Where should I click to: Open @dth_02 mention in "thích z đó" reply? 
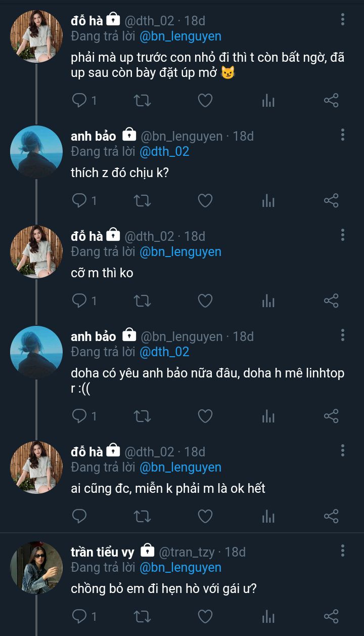click(x=164, y=151)
